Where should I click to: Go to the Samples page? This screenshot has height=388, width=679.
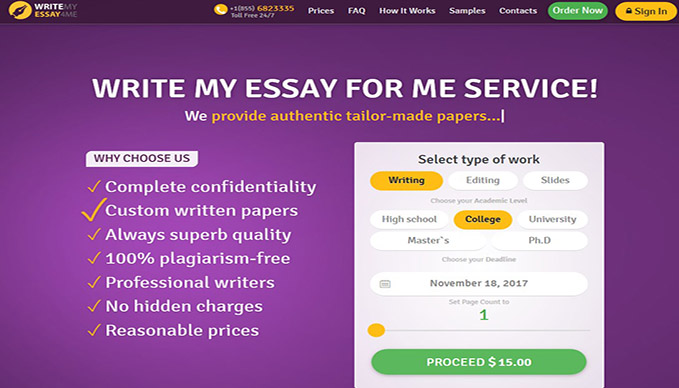[467, 11]
